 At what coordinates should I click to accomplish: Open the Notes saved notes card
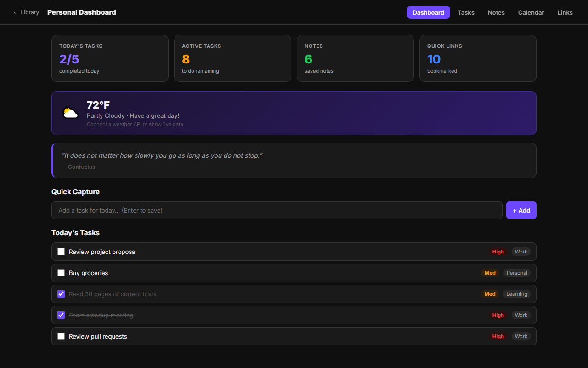point(355,58)
